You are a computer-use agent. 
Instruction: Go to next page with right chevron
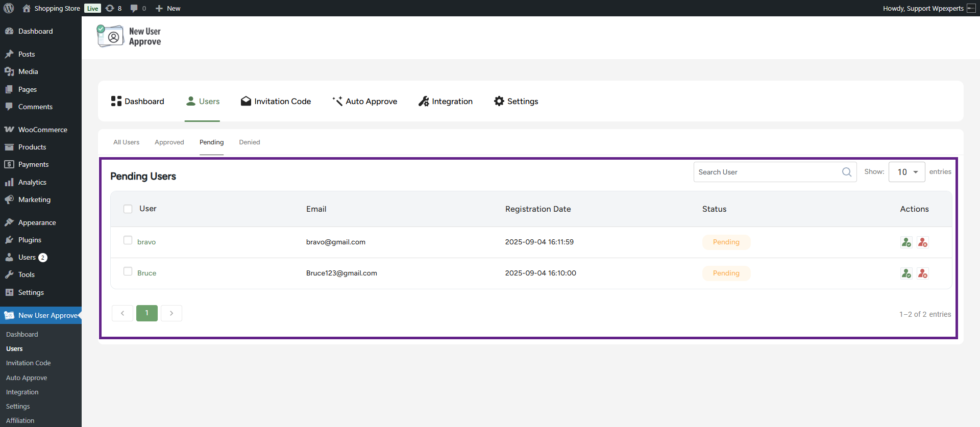pos(171,313)
